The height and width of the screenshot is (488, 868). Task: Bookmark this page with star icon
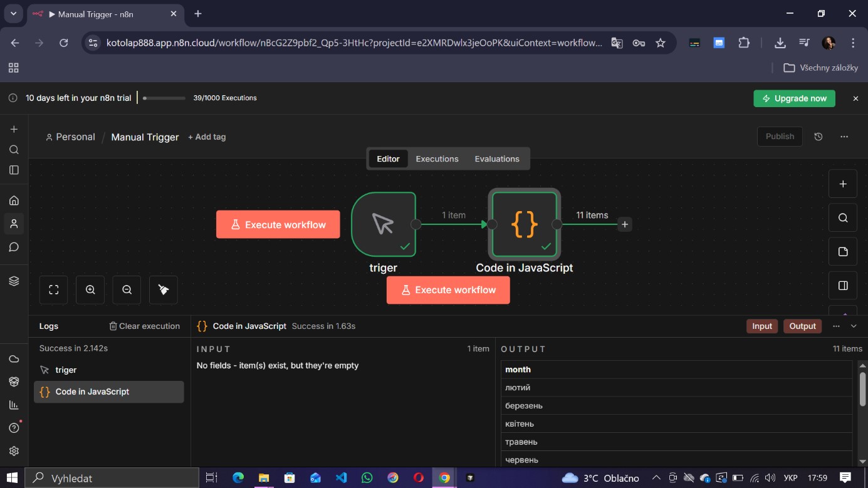660,43
